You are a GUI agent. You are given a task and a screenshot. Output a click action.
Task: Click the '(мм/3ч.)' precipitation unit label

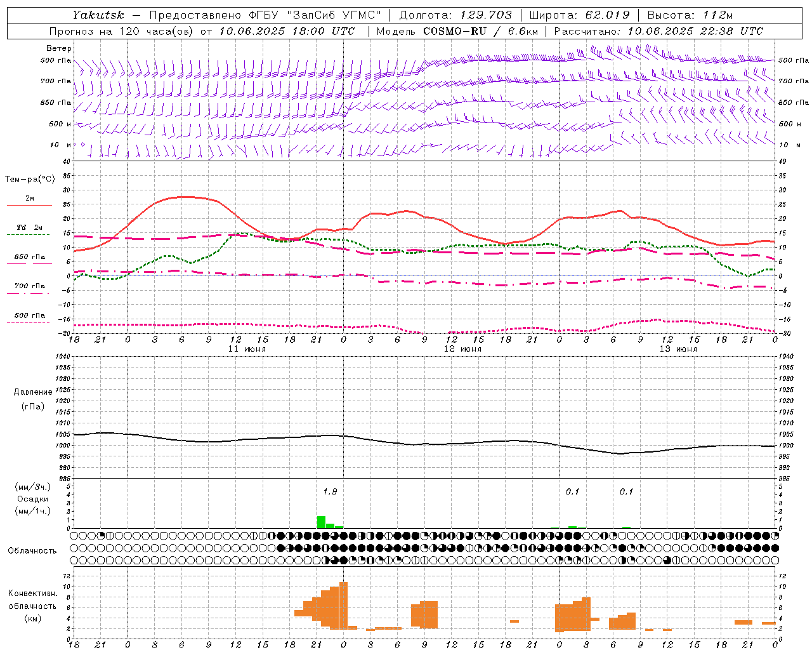point(33,487)
